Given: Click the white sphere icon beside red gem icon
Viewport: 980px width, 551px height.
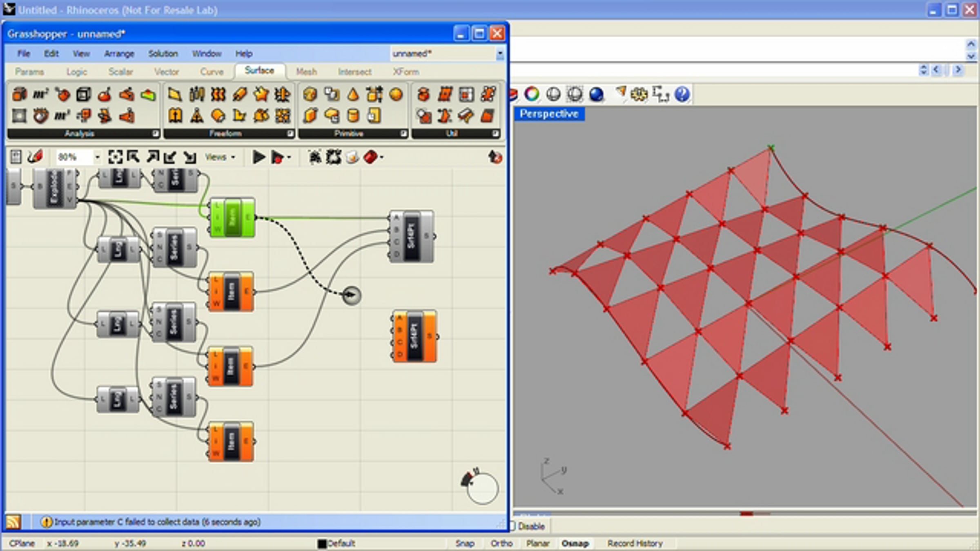Looking at the screenshot, I should pos(352,157).
